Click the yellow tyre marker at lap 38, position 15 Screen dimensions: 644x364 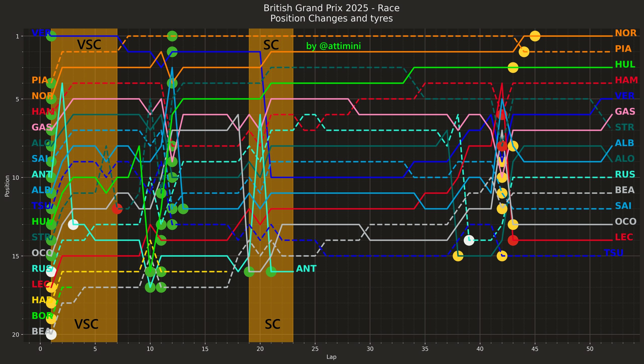(x=458, y=256)
